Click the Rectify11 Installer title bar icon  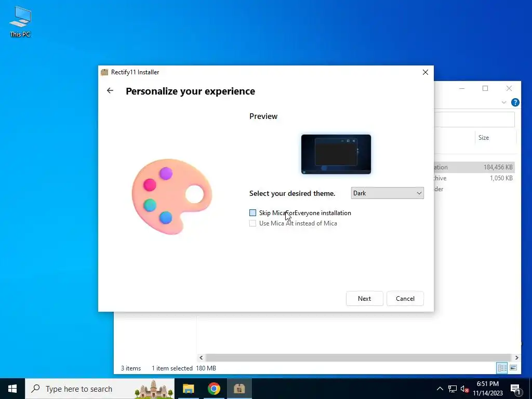coord(104,72)
